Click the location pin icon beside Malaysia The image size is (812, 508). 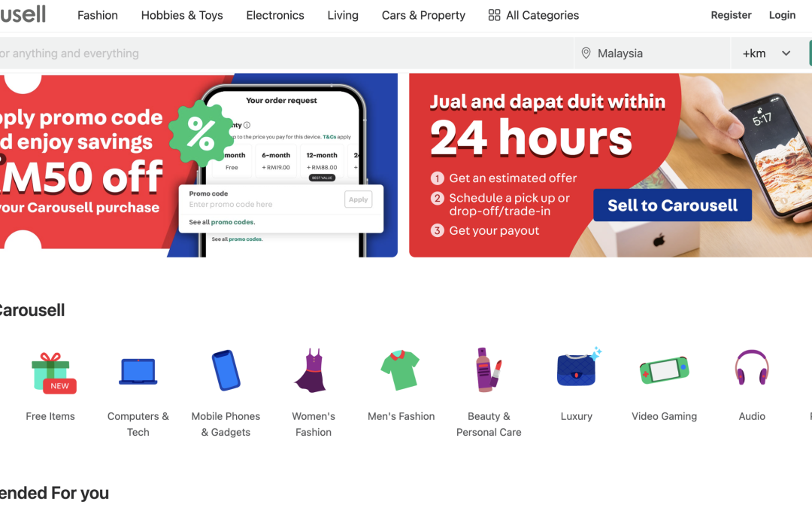[586, 53]
